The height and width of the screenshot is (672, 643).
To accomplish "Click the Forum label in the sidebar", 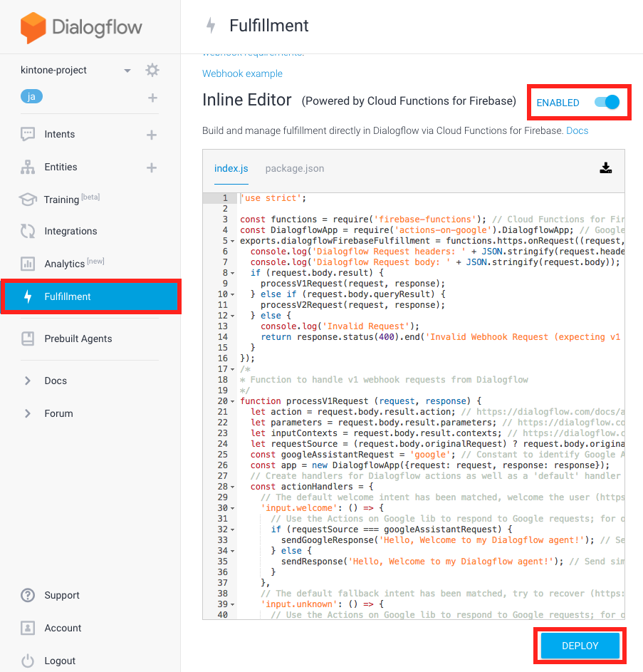I will click(x=58, y=413).
